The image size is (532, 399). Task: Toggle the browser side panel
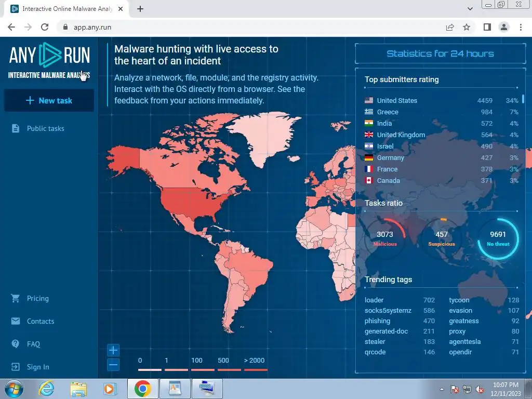(487, 27)
